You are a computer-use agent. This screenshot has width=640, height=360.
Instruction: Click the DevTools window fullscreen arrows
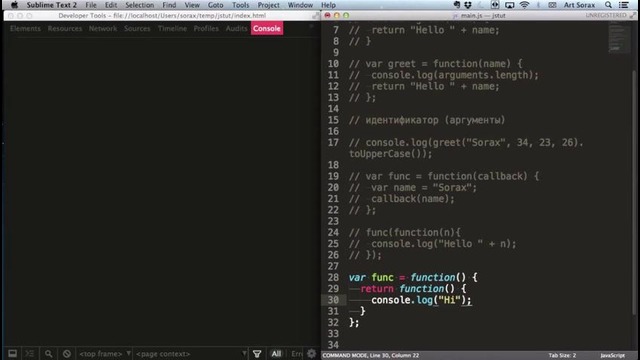(x=316, y=16)
